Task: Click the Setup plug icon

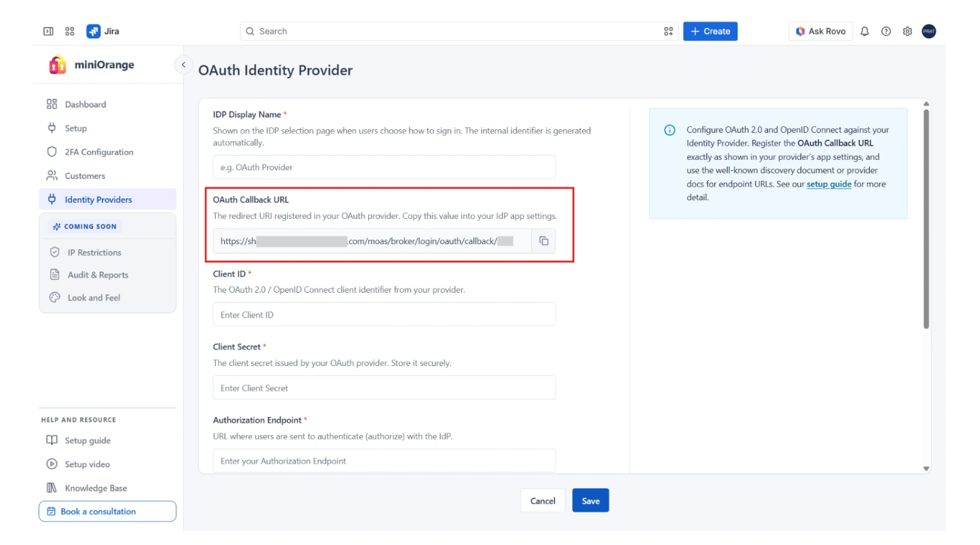Action: coord(52,127)
